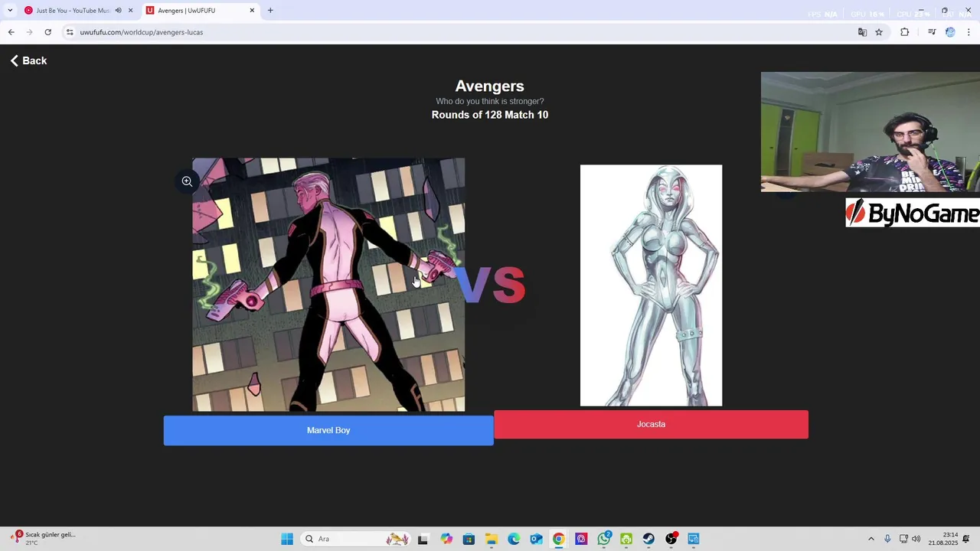980x551 pixels.
Task: Select the Jocasta robot image
Action: 651,285
